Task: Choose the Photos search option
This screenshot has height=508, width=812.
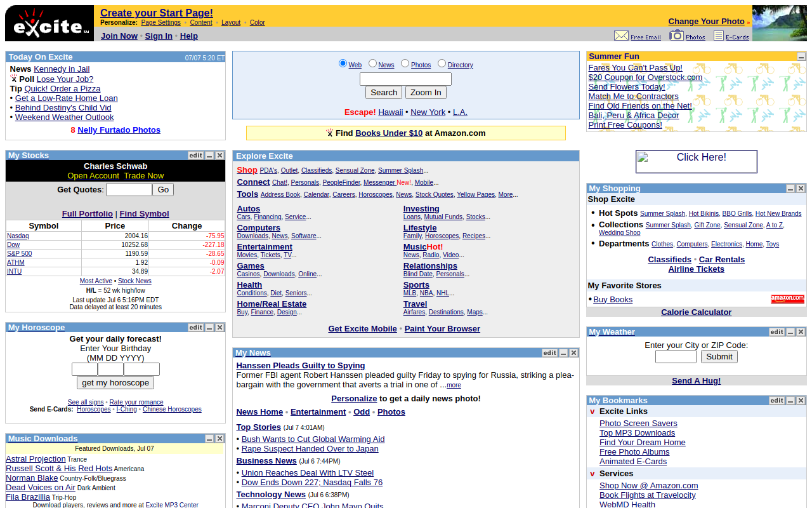Action: tap(405, 64)
